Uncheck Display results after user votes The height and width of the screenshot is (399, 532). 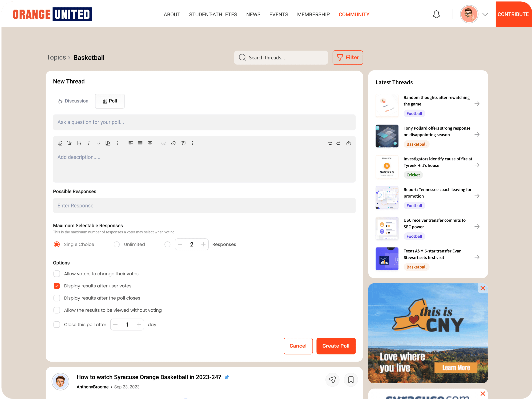57,286
